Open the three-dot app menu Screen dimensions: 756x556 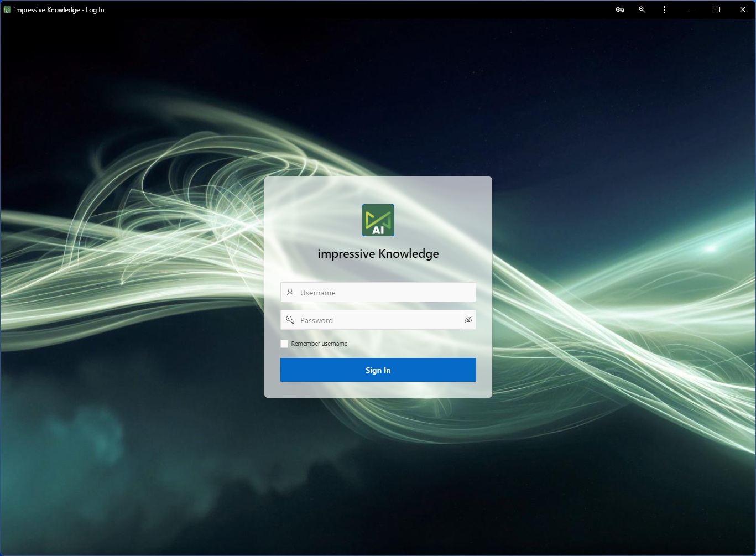[x=664, y=9]
